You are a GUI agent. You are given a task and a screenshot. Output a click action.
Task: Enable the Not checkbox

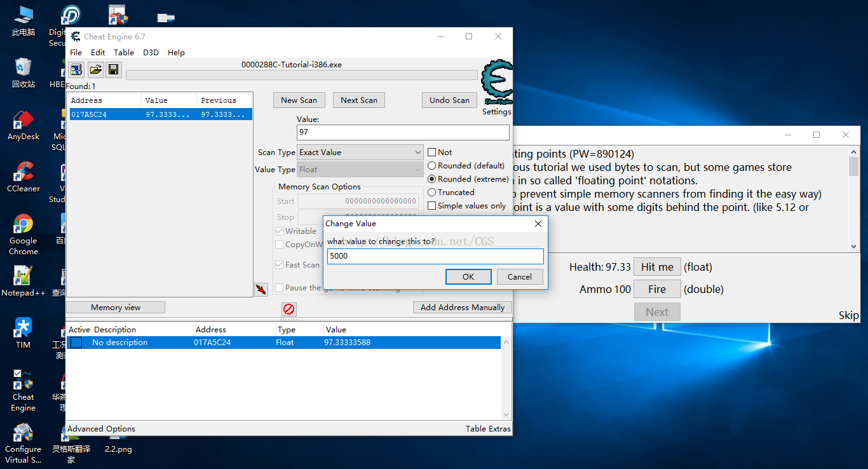coord(432,153)
